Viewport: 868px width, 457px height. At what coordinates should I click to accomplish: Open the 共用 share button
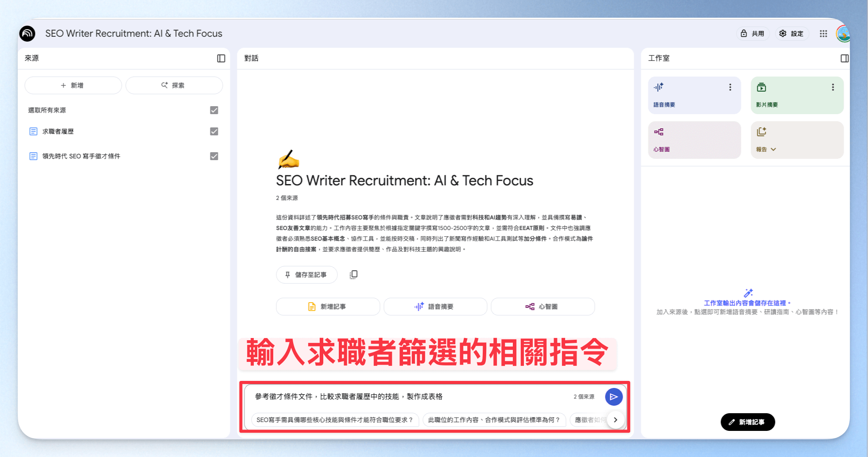coord(753,34)
